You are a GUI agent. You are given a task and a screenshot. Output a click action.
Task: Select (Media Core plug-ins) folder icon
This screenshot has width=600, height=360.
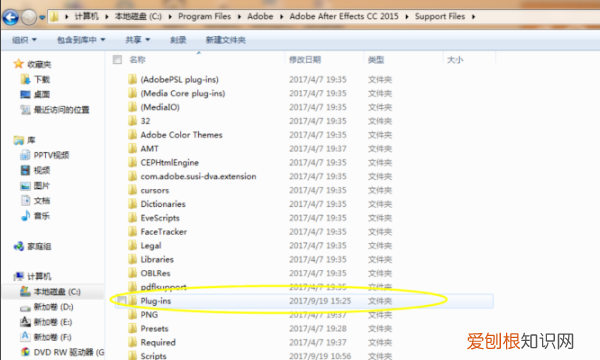(x=132, y=93)
